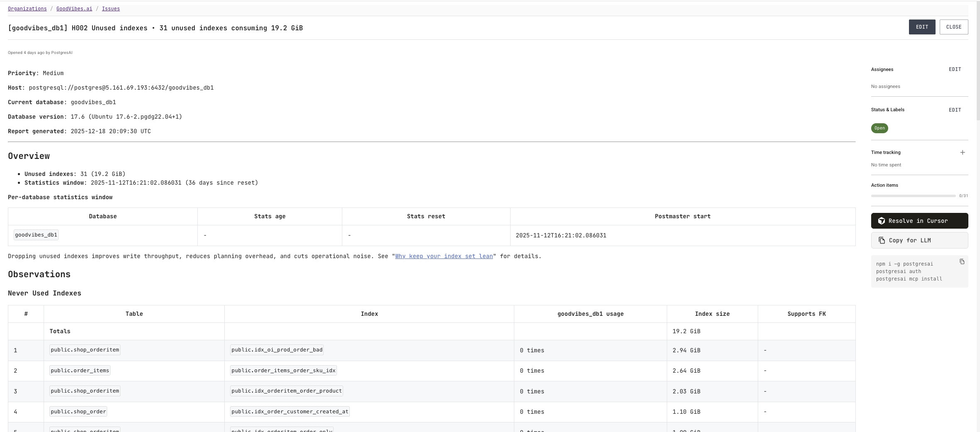980x432 pixels.
Task: Edit the Status & Labels section
Action: (955, 110)
